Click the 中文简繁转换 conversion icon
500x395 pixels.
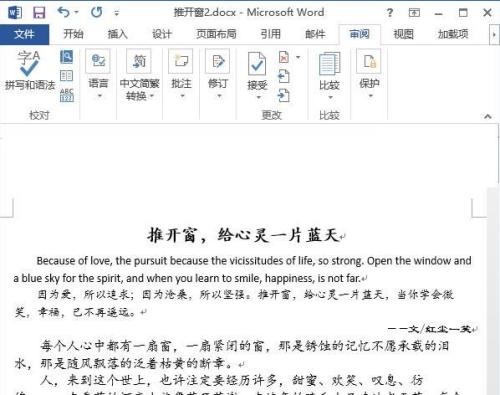139,61
